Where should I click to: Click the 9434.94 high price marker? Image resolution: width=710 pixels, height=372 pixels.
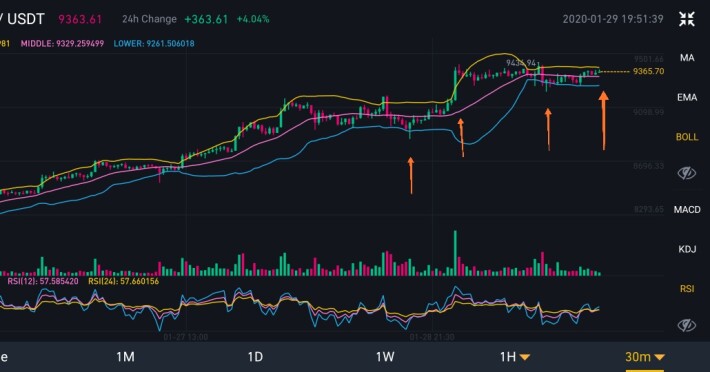(521, 63)
